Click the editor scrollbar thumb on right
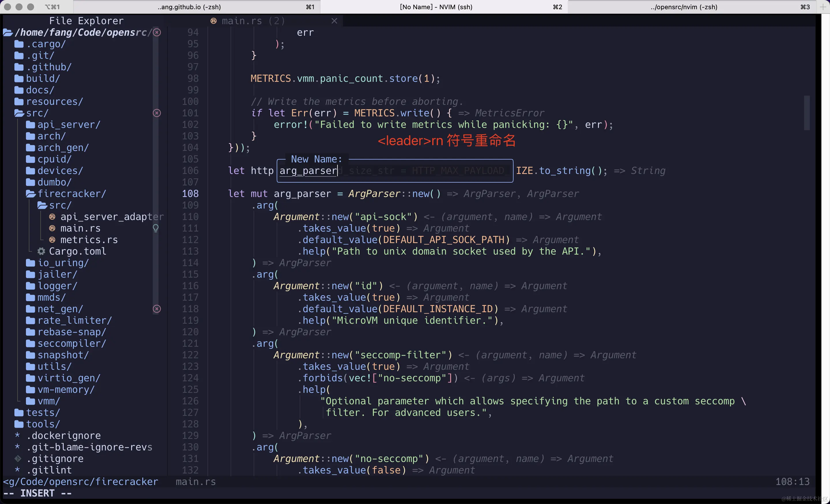Image resolution: width=830 pixels, height=504 pixels. (x=806, y=113)
